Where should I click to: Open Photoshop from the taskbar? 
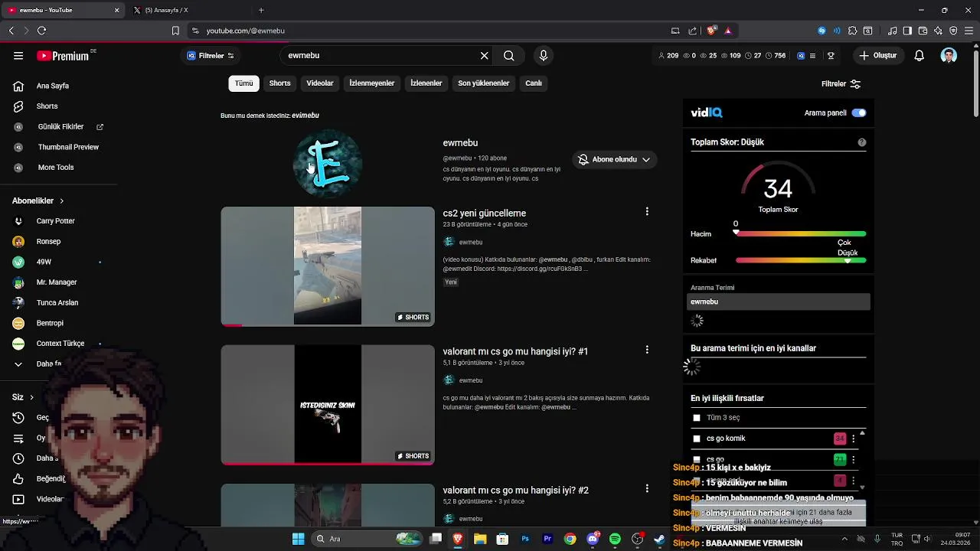pyautogui.click(x=525, y=539)
